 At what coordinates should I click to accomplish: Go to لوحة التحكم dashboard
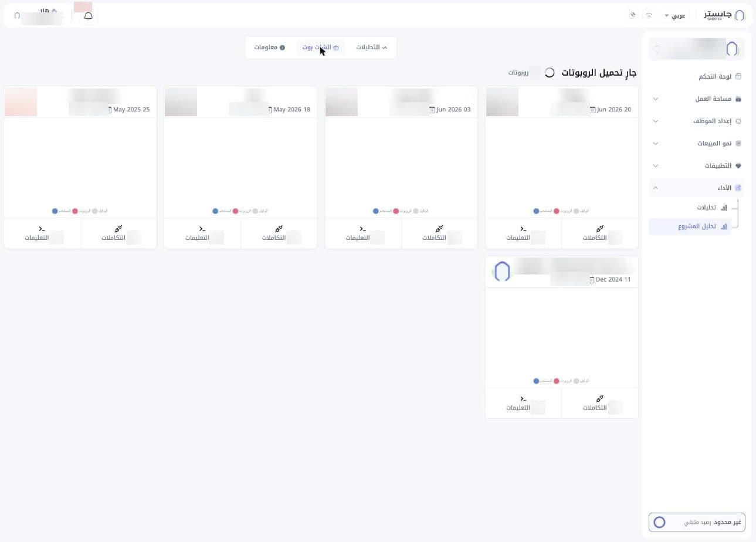(x=720, y=76)
